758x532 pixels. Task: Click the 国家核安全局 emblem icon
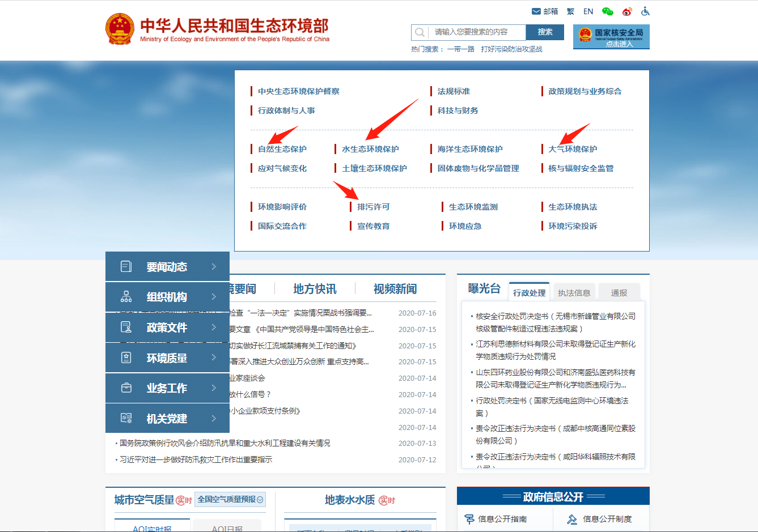pos(585,35)
